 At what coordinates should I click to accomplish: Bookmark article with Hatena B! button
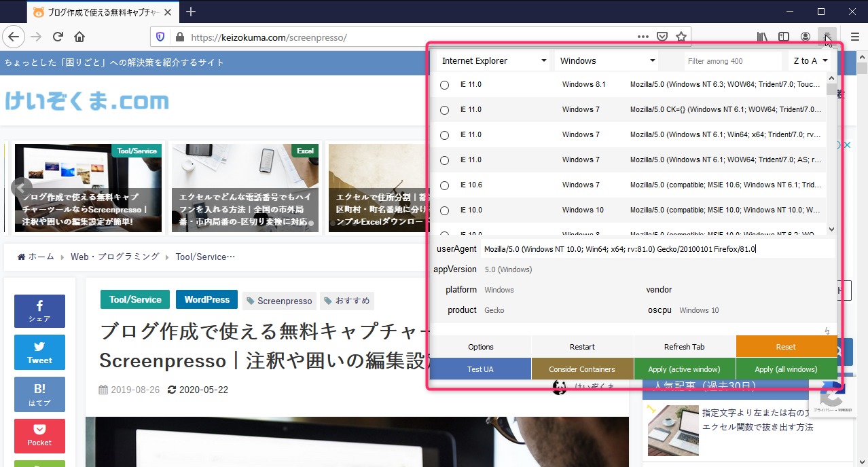(39, 394)
